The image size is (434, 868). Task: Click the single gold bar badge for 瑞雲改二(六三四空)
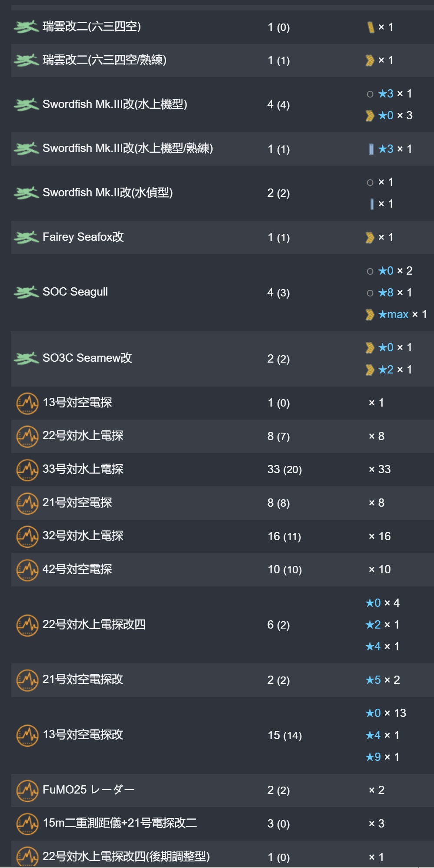point(371,27)
